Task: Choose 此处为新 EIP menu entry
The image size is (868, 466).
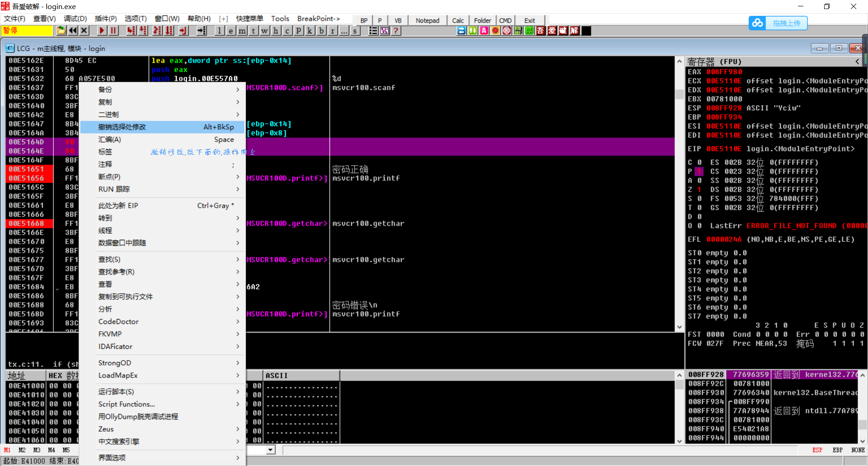Action: pos(163,205)
